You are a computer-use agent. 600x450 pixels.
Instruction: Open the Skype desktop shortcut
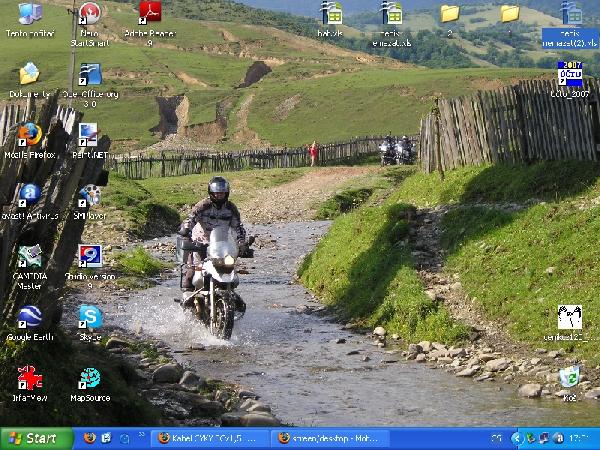[89, 317]
